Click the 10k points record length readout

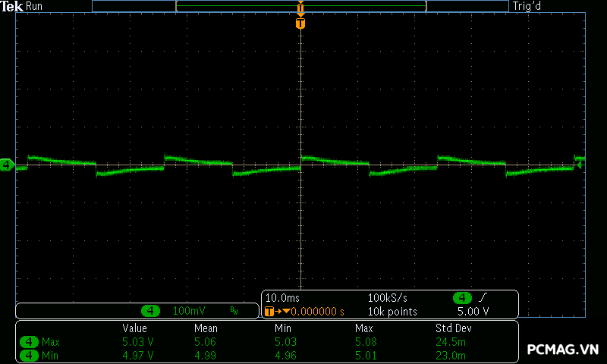click(392, 312)
